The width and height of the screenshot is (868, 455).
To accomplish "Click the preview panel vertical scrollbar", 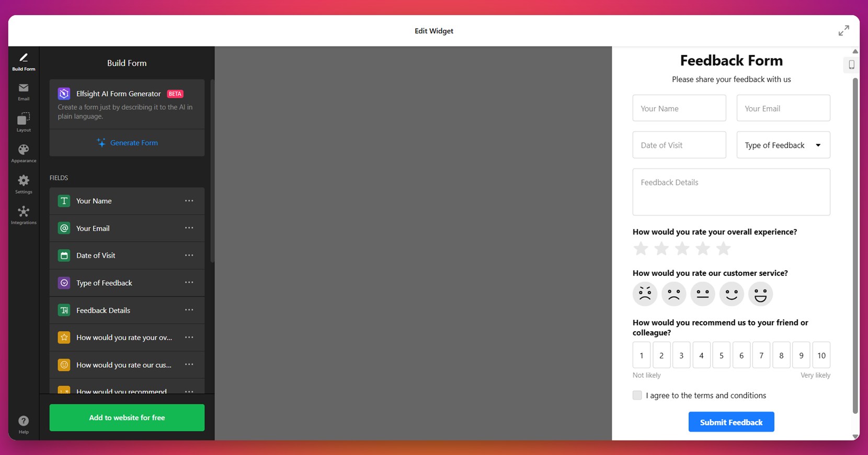I will (x=855, y=246).
